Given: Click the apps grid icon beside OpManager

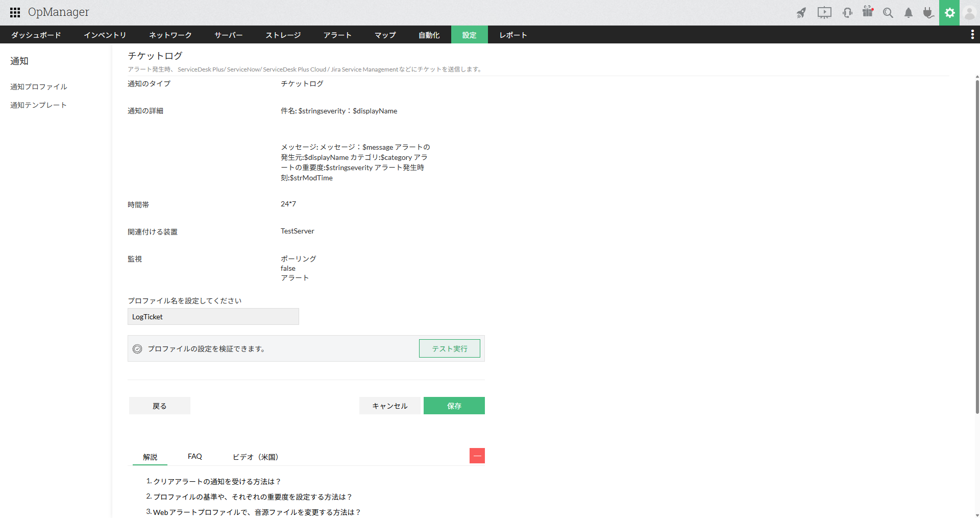Looking at the screenshot, I should pyautogui.click(x=14, y=12).
